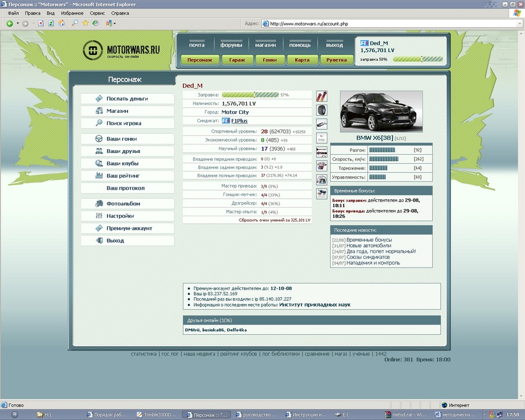The height and width of the screenshot is (420, 525).
Task: Switch to Trimble3300D taskbar window
Action: tap(156, 415)
